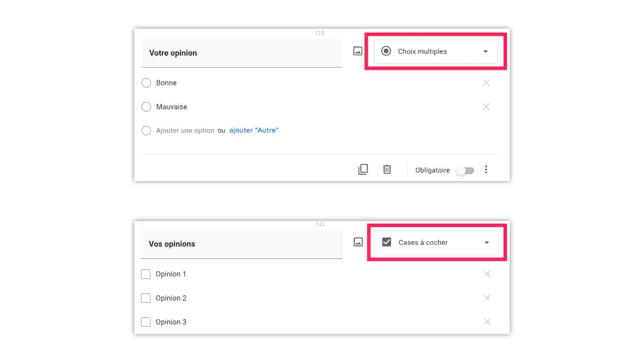The image size is (644, 362).
Task: Click the Opinion 1 option text
Action: pos(171,274)
